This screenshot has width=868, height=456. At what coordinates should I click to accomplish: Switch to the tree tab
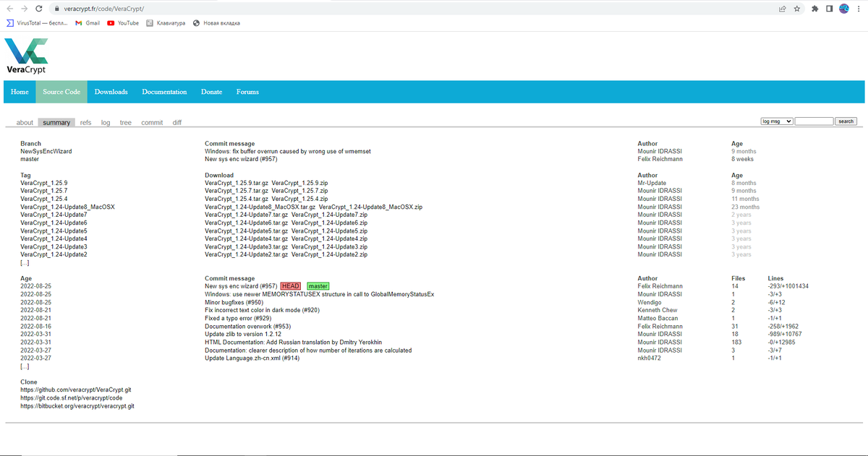(125, 123)
